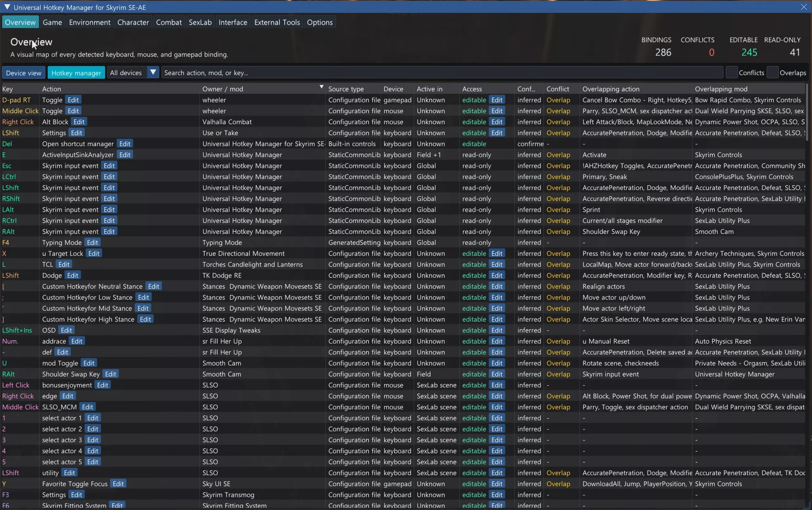This screenshot has width=812, height=510.
Task: Select the True Directional Movement owner cell
Action: [x=244, y=254]
